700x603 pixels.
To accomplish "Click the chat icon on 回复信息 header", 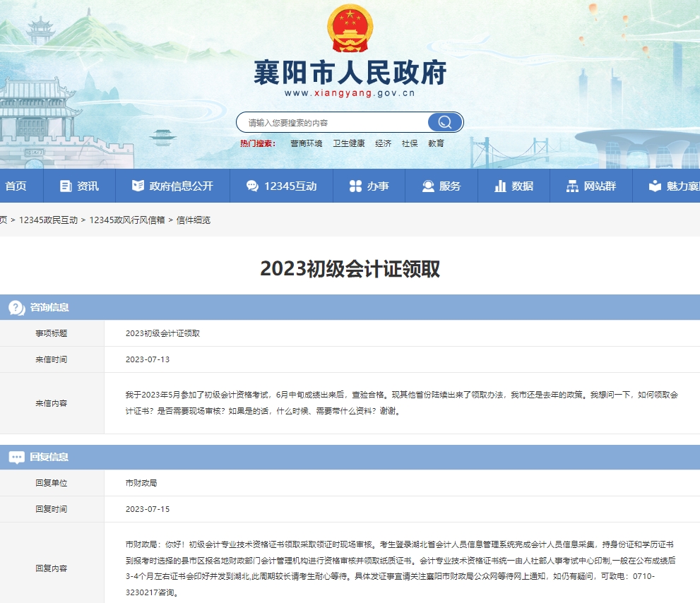I will [x=16, y=457].
